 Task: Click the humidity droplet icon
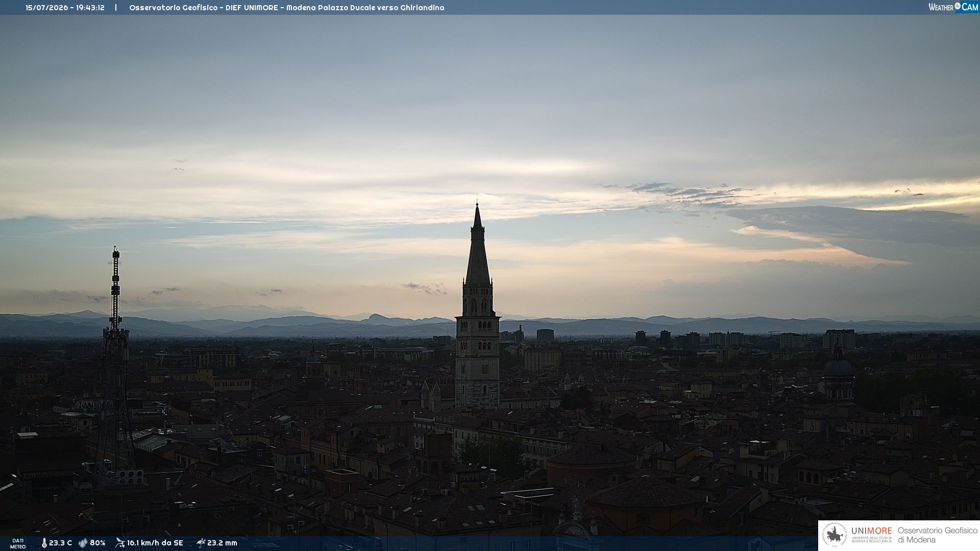[83, 543]
